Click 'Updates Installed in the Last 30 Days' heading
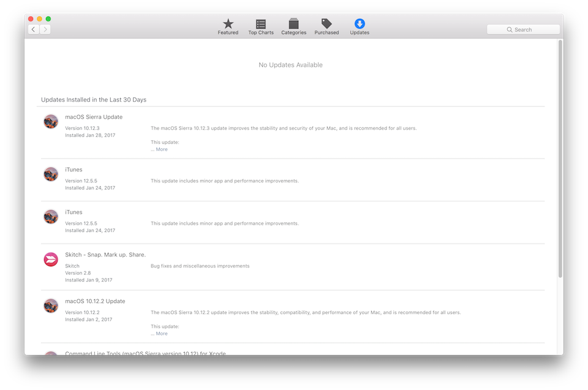This screenshot has height=390, width=588. [x=94, y=100]
